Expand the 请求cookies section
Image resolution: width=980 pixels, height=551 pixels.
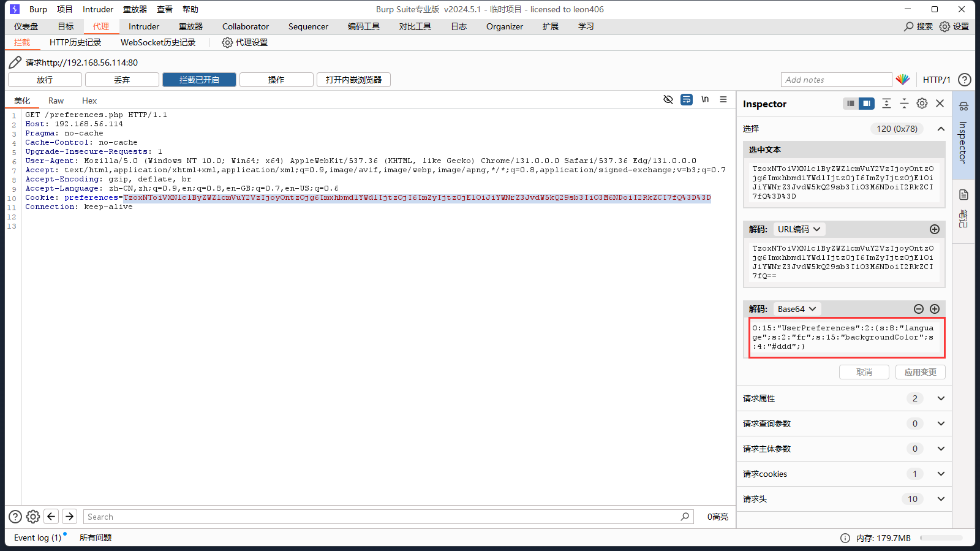coord(941,474)
